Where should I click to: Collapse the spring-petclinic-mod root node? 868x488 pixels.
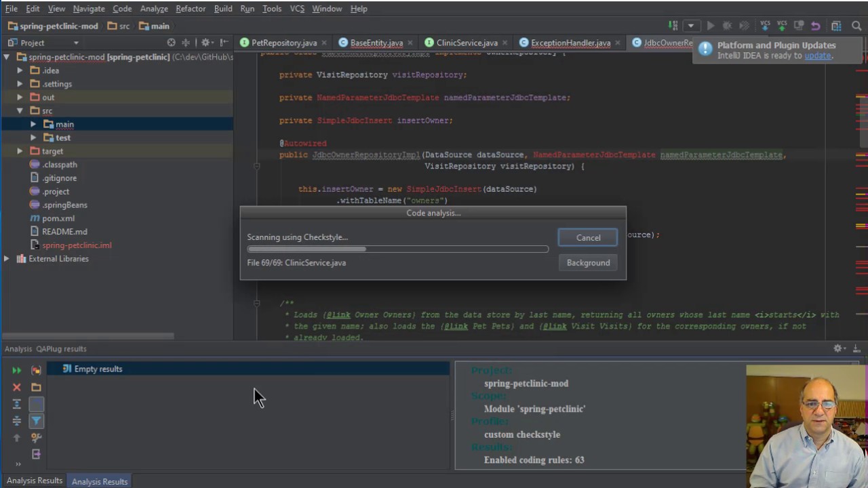[6, 57]
